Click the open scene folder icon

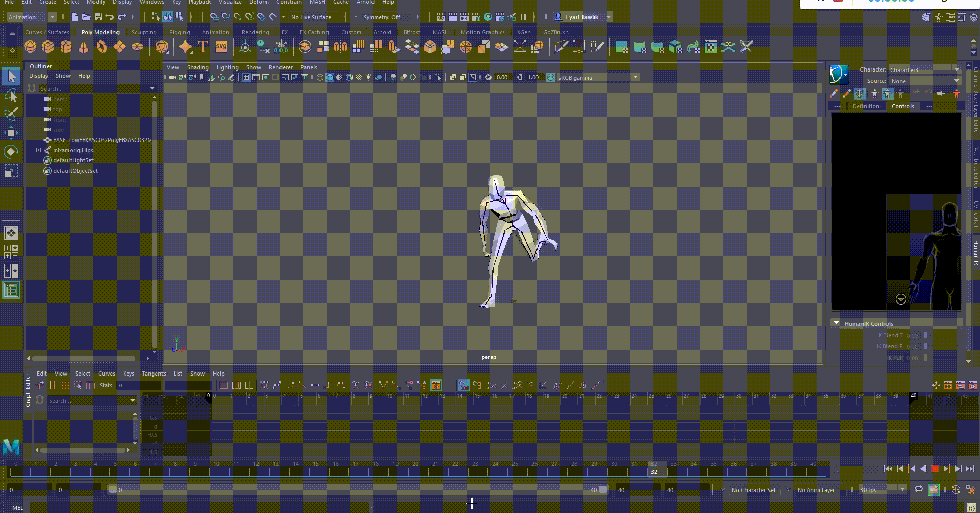pyautogui.click(x=86, y=17)
